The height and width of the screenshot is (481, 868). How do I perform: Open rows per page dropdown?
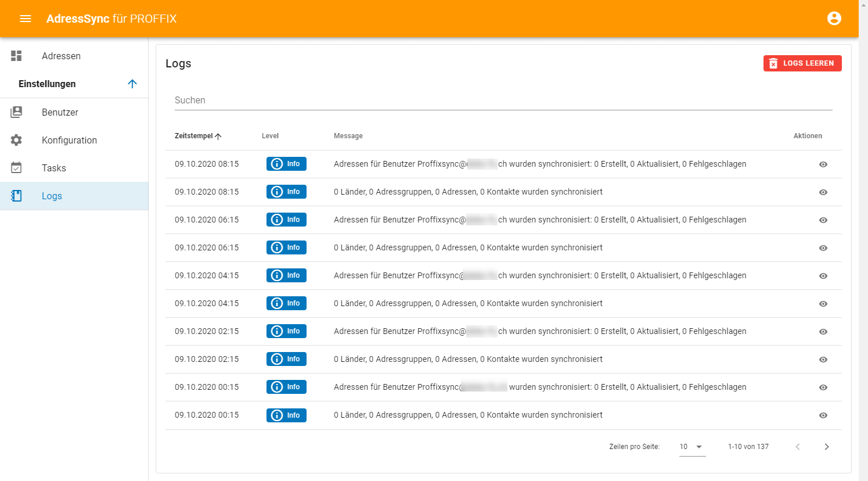(692, 447)
